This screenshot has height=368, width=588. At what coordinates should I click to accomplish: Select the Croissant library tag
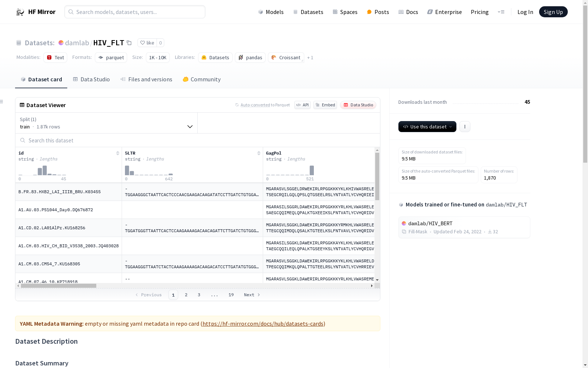286,57
